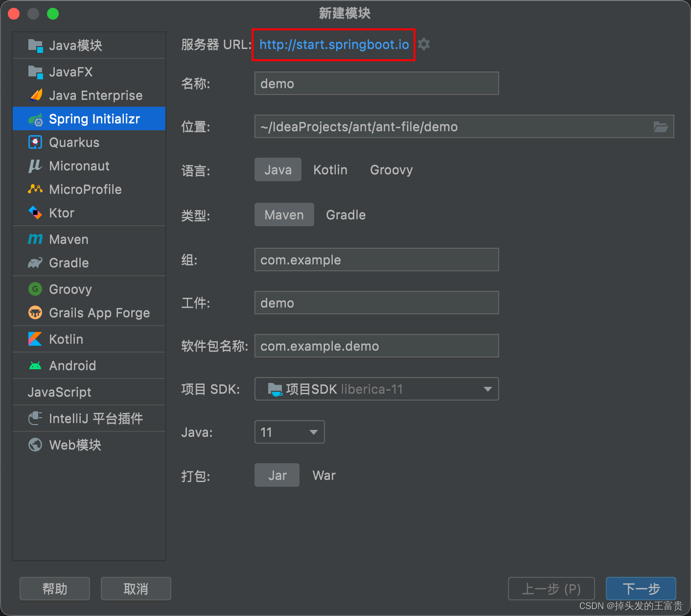Edit the 名称 name field
Viewport: 691px width, 616px height.
377,83
